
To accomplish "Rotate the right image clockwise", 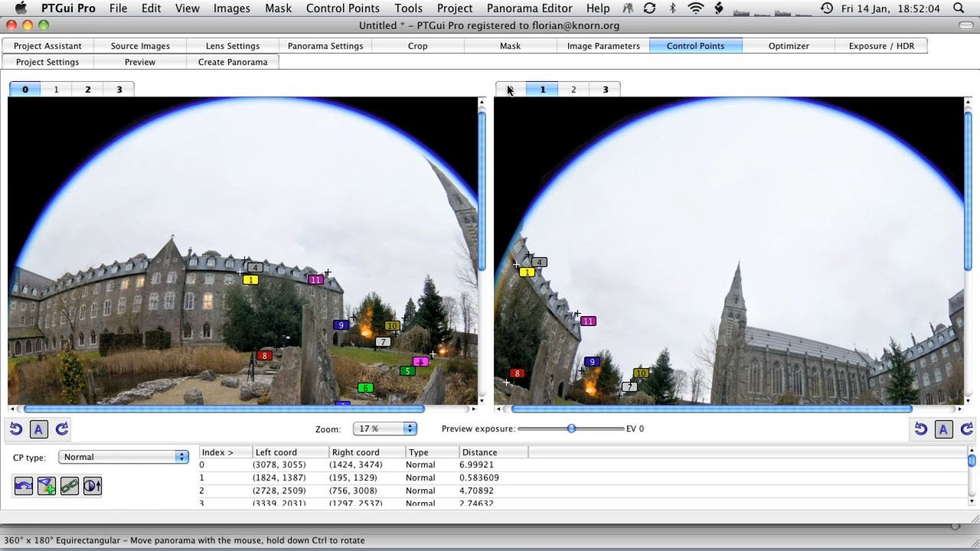I will click(x=966, y=429).
